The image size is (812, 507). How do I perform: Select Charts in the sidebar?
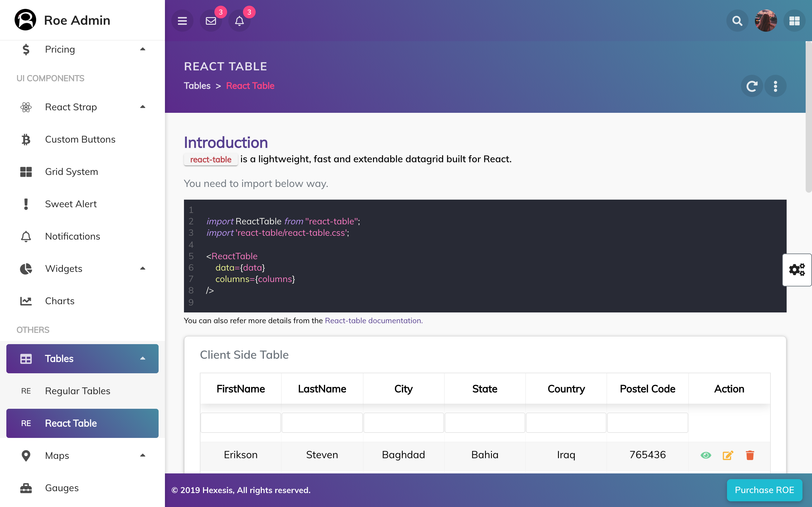pos(60,301)
